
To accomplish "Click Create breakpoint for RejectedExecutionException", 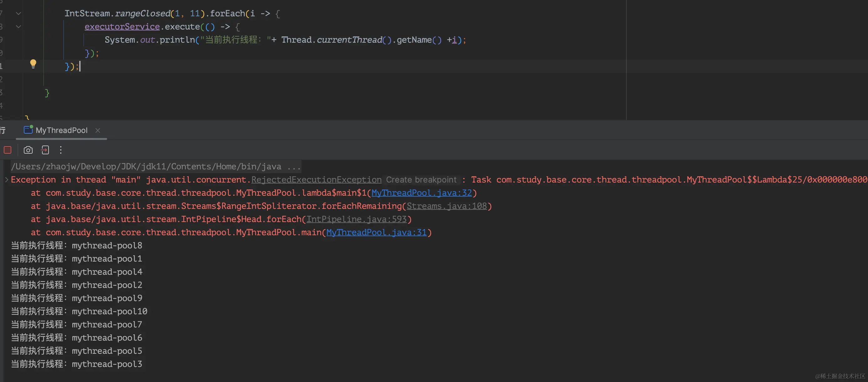I will coord(421,180).
